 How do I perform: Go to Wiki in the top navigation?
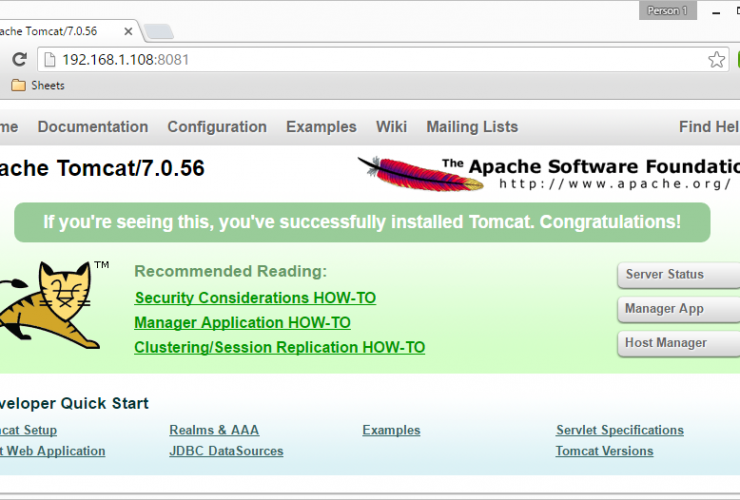point(391,127)
